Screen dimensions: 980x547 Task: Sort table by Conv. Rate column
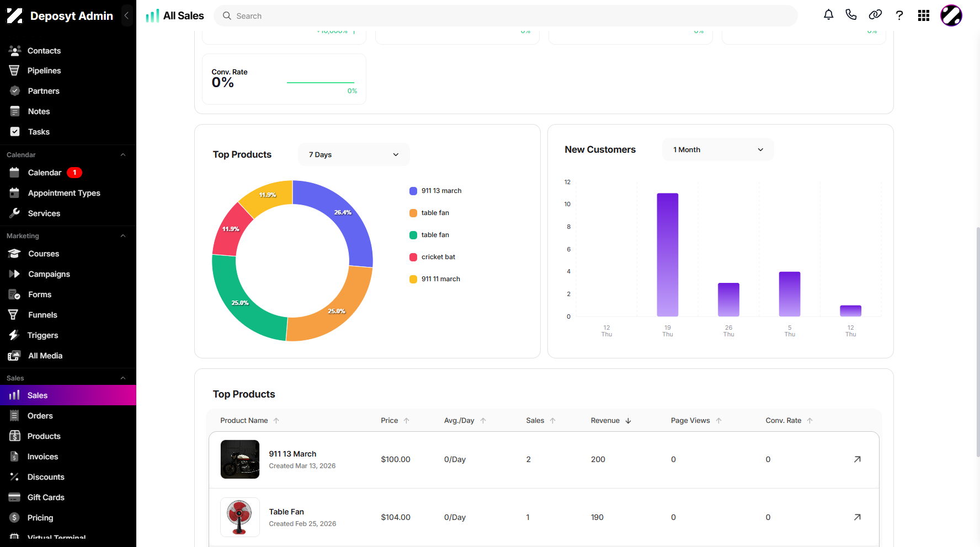(789, 420)
